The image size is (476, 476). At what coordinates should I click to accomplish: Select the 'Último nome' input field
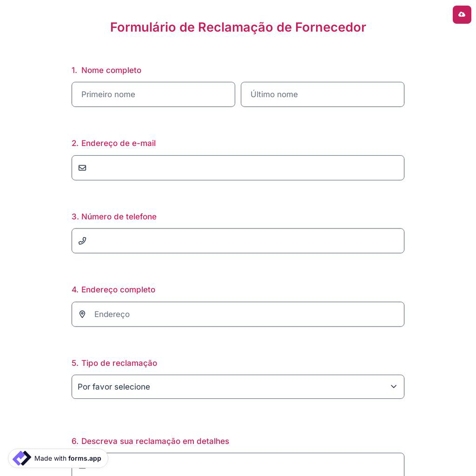pos(323,94)
